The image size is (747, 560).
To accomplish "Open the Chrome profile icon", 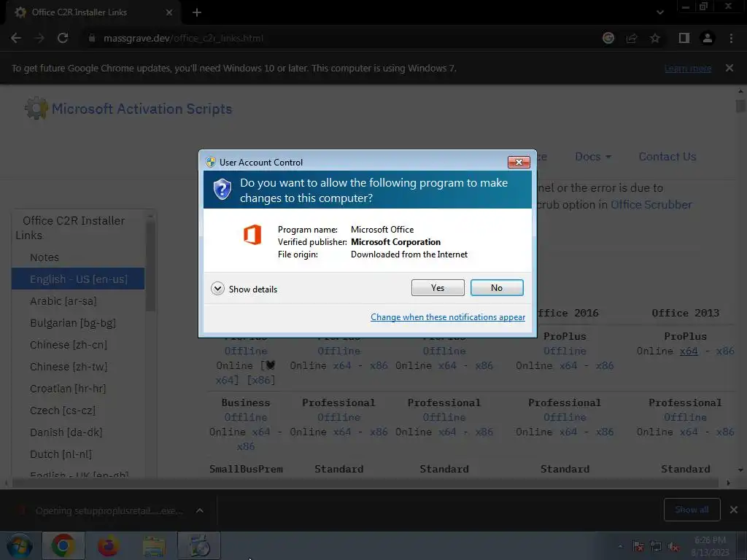I will point(708,38).
